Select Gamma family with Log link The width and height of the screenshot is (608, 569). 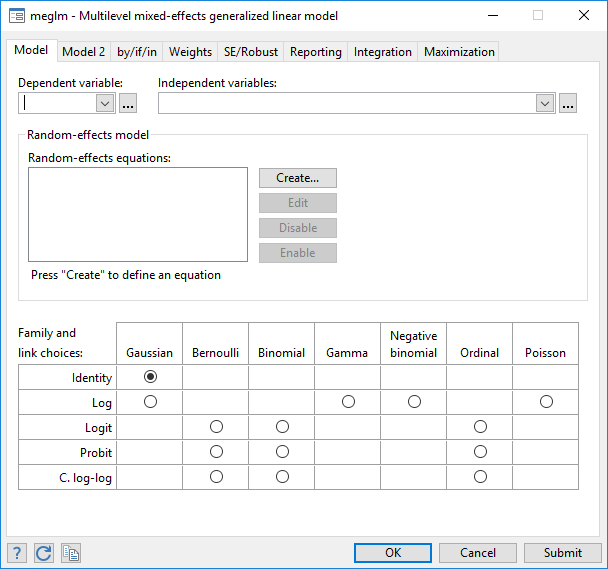pos(348,401)
